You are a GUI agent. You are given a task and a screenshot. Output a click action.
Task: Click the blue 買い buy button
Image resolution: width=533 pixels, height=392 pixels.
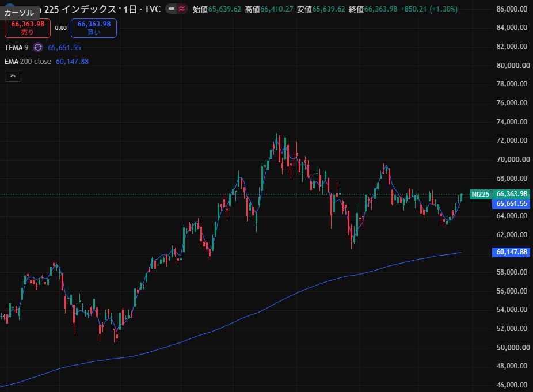[94, 28]
